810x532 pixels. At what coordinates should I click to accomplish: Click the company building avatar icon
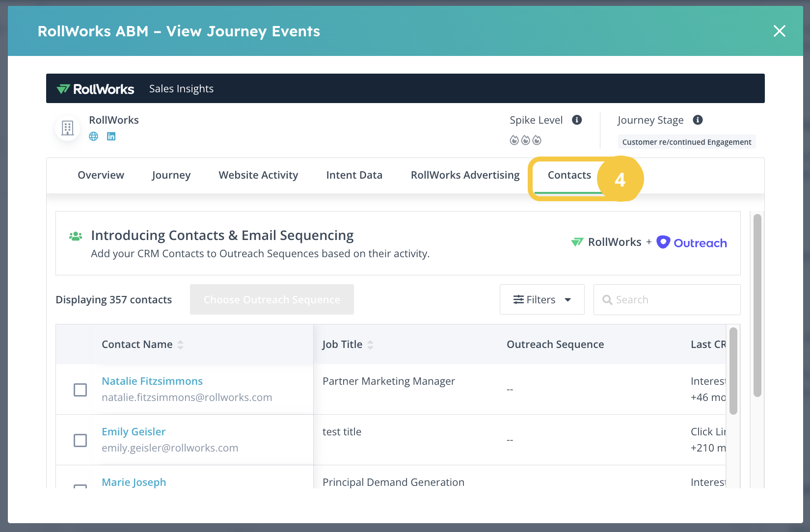68,128
